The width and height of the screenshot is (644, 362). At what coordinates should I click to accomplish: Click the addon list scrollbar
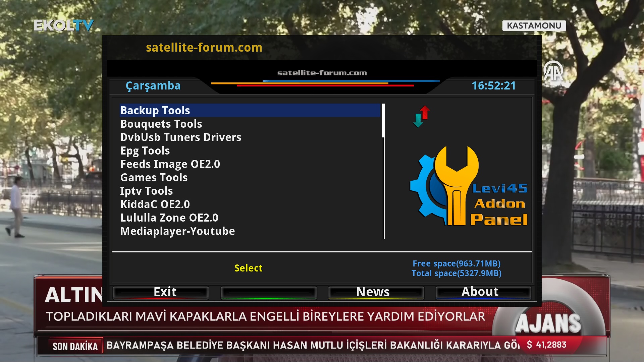pos(383,171)
